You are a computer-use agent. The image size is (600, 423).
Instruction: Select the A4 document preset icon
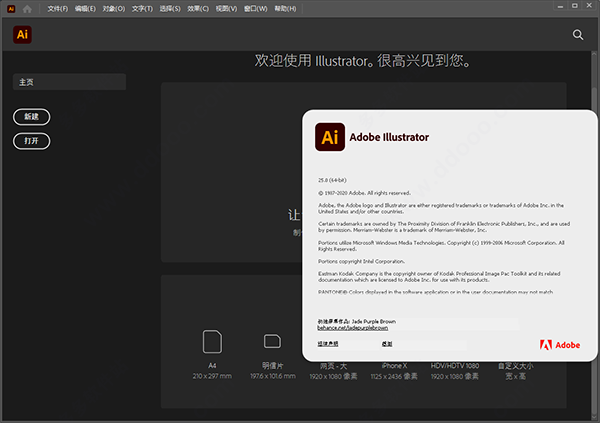[212, 341]
